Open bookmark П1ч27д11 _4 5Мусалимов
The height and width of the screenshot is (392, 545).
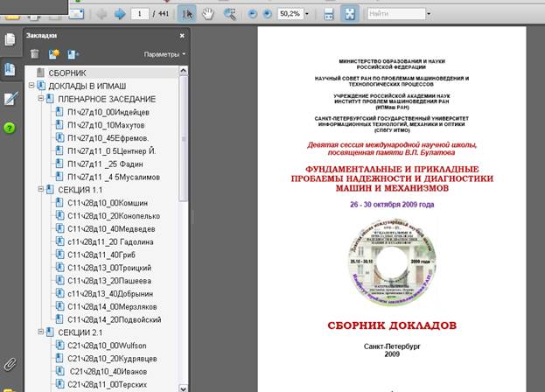[114, 178]
